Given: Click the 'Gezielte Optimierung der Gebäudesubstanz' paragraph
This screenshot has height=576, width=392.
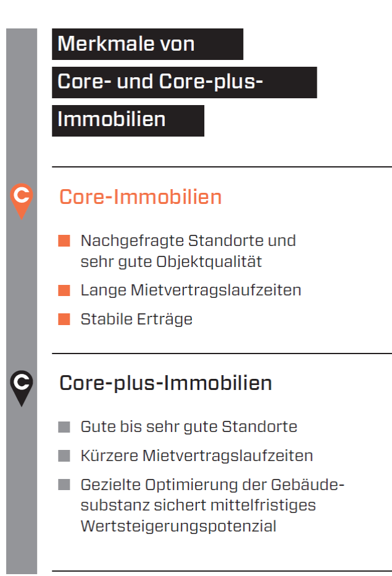Looking at the screenshot, I should (212, 506).
